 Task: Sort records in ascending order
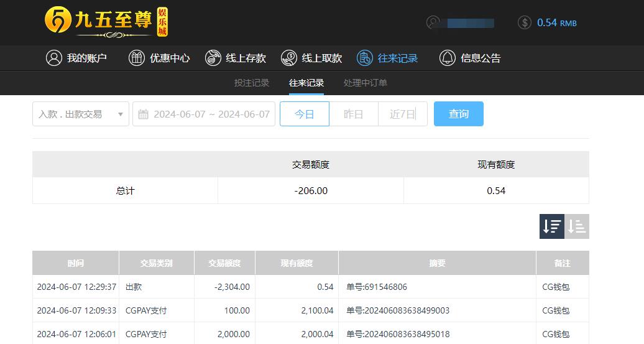tap(577, 226)
